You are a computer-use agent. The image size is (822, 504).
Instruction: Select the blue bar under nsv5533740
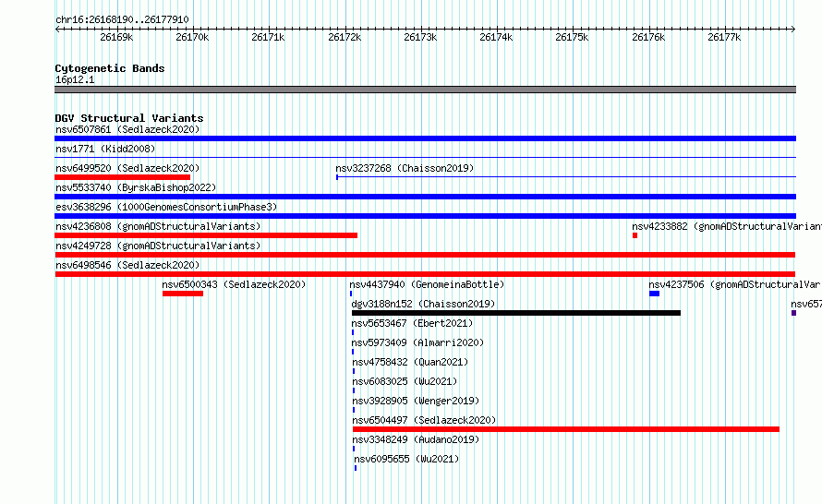click(x=425, y=197)
